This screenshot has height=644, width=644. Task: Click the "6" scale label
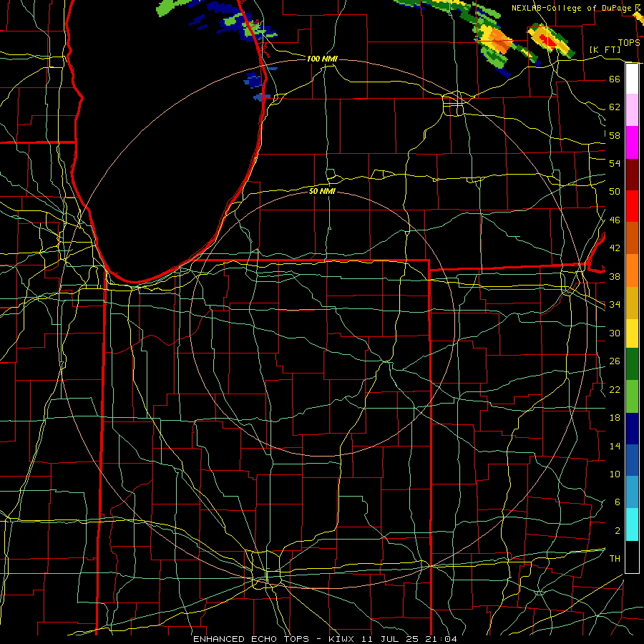(617, 502)
